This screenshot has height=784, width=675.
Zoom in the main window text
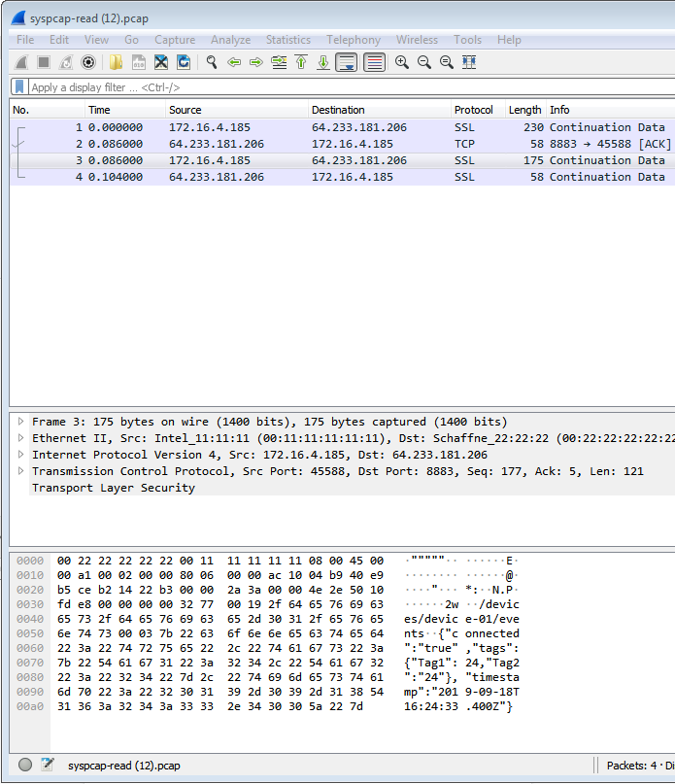click(402, 62)
